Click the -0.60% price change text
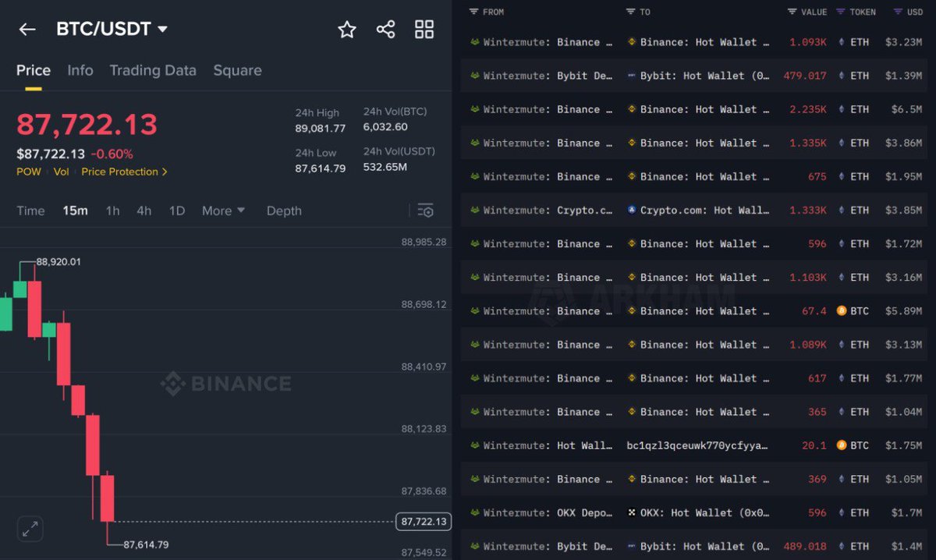This screenshot has width=936, height=560. click(x=112, y=154)
